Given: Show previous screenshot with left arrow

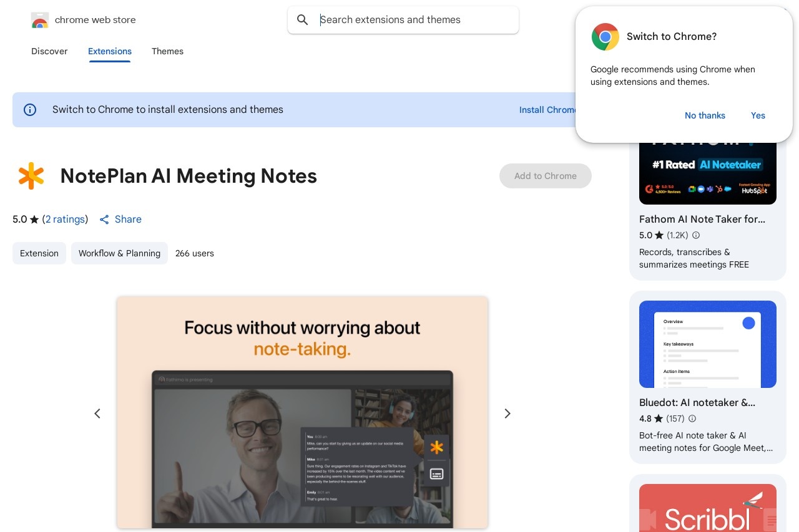Looking at the screenshot, I should click(x=97, y=414).
